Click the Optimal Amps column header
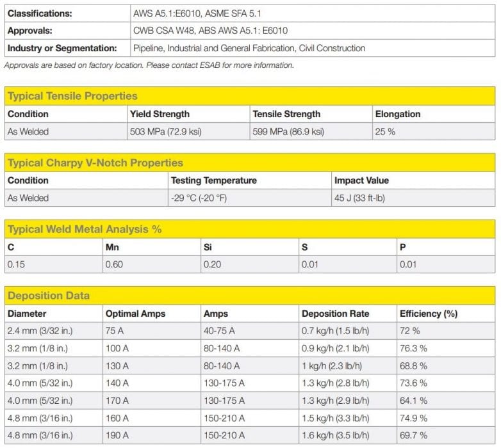The image size is (501, 448). [135, 314]
